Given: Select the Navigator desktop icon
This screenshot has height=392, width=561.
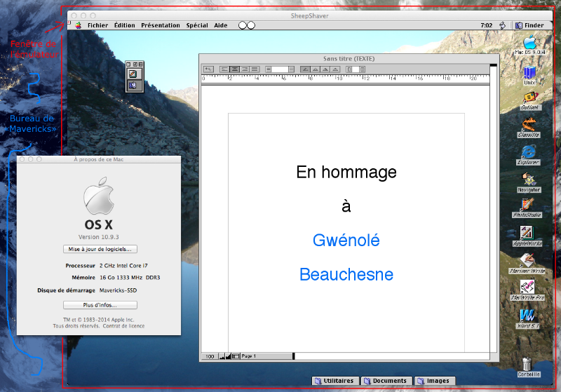Looking at the screenshot, I should coord(529,183).
